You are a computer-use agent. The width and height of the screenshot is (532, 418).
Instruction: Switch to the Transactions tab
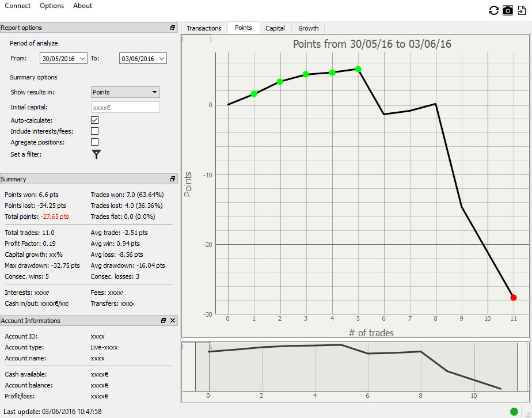click(x=204, y=28)
